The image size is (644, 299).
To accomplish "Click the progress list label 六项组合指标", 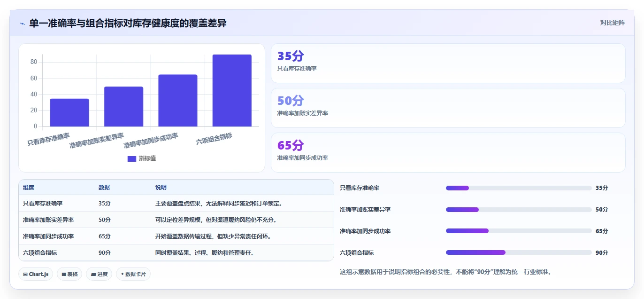I will [357, 253].
